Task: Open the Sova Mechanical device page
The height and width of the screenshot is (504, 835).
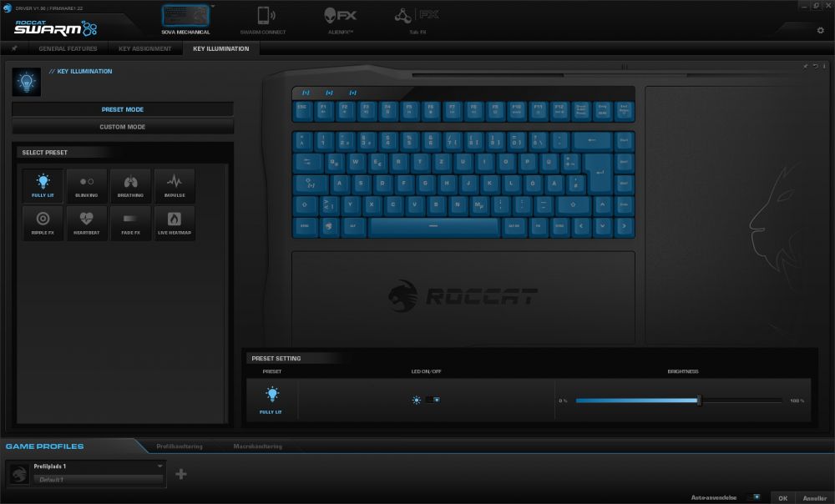Action: pos(185,20)
